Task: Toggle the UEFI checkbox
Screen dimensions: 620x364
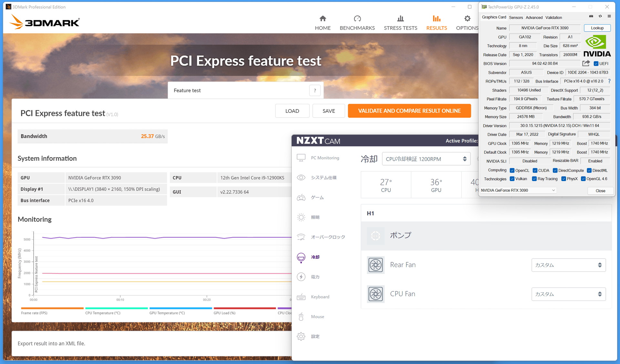Action: (x=596, y=64)
